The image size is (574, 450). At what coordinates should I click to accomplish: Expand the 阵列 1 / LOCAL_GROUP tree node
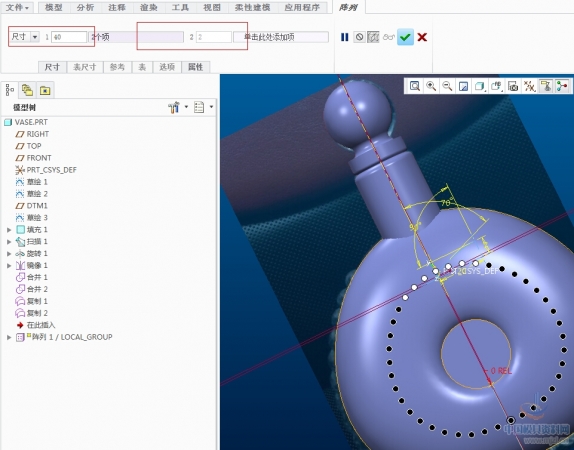click(x=9, y=337)
